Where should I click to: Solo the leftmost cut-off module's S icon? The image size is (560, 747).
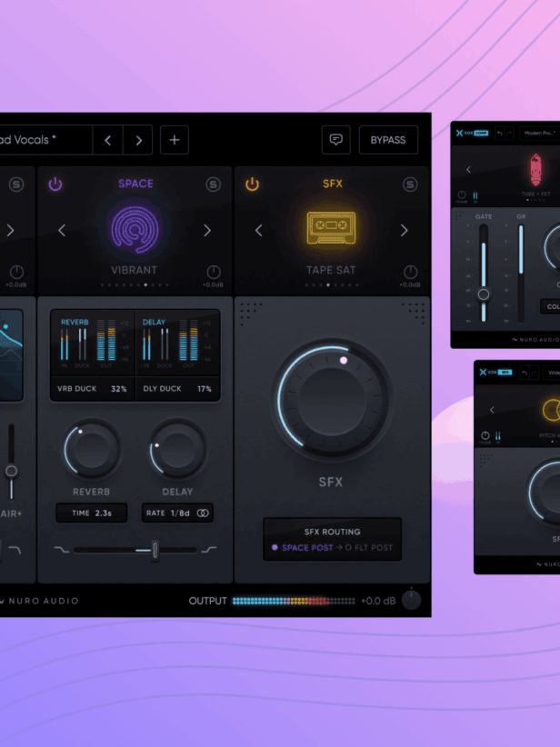coord(16,184)
